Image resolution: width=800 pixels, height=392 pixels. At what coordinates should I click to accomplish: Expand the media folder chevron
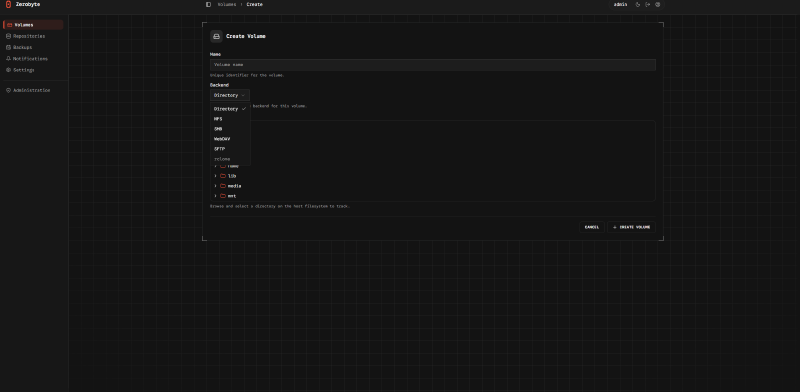pyautogui.click(x=215, y=186)
